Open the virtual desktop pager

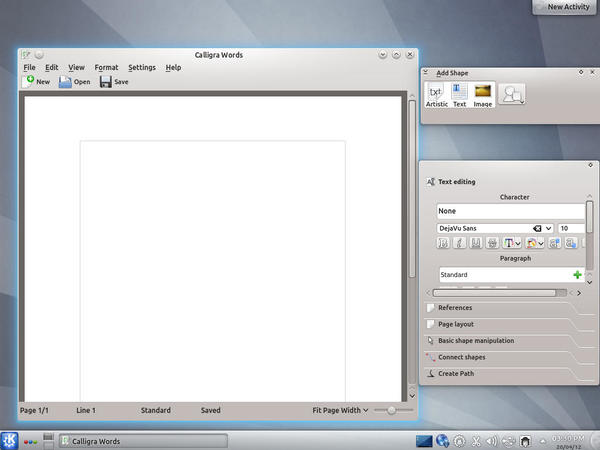[48, 441]
